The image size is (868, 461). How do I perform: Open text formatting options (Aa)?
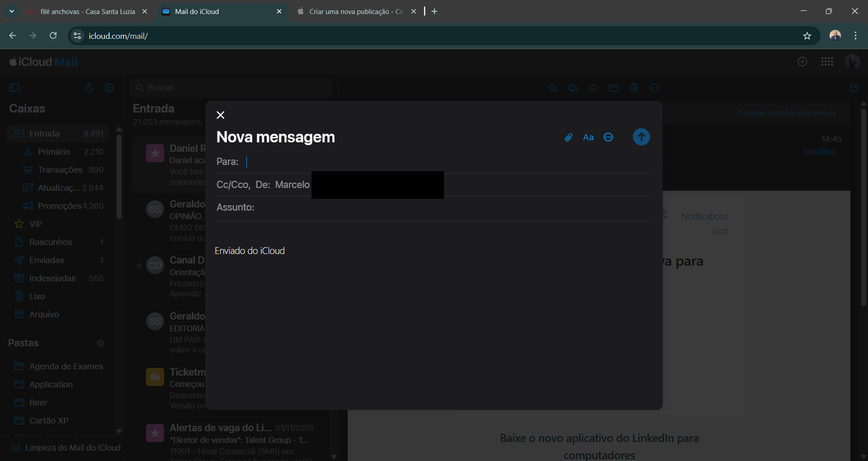pos(588,137)
